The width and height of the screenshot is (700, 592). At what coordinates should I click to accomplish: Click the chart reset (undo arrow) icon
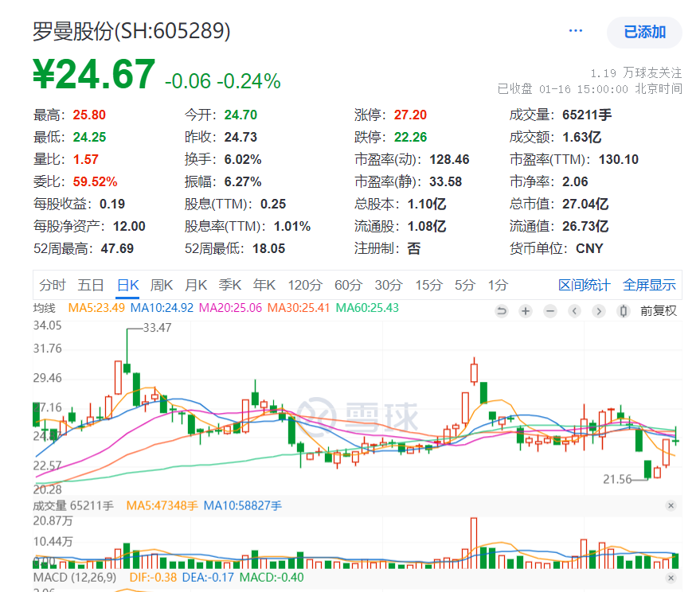tap(502, 311)
